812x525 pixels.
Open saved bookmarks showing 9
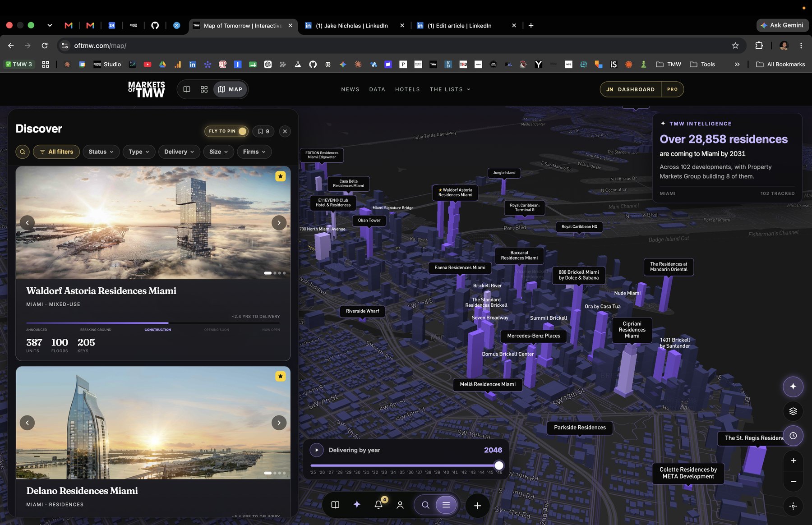[x=263, y=131]
